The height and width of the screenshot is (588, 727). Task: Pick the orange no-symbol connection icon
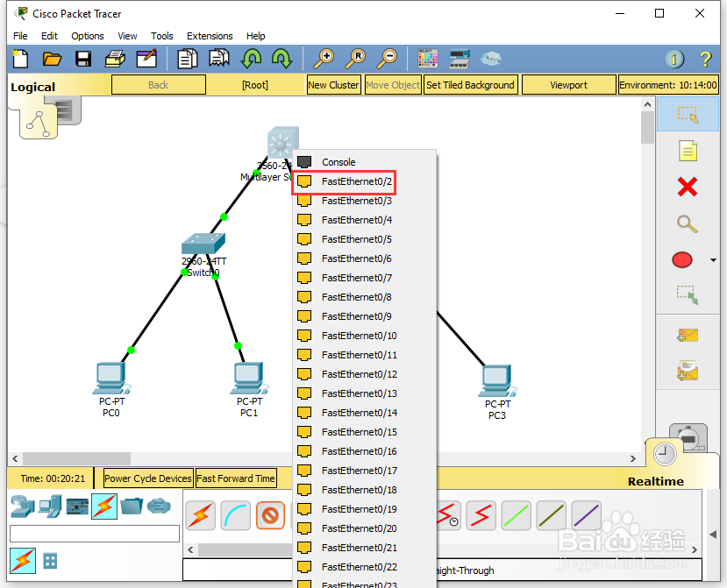tap(270, 515)
